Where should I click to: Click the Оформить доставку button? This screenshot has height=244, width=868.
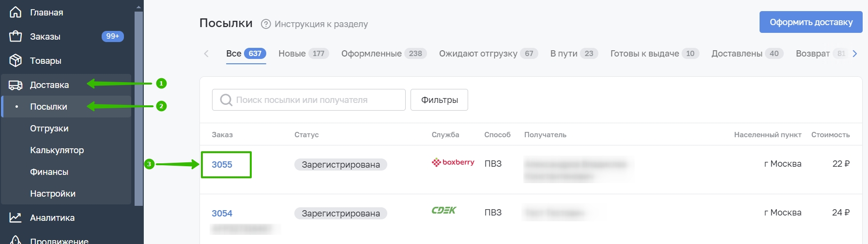pos(811,22)
